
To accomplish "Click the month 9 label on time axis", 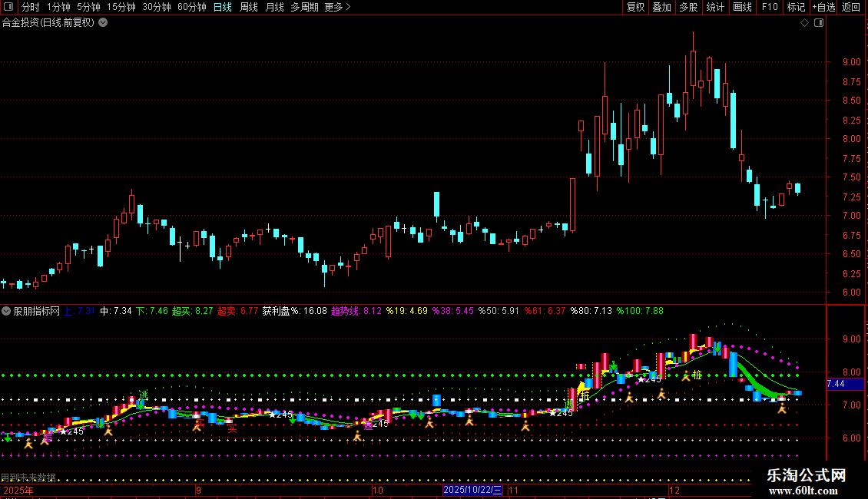I will pos(198,490).
